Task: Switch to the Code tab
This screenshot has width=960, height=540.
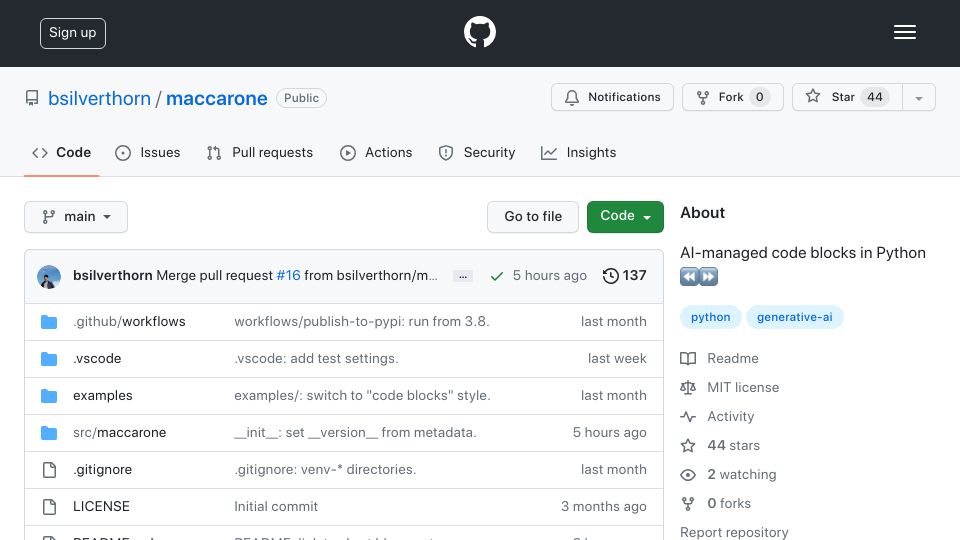Action: pyautogui.click(x=62, y=152)
